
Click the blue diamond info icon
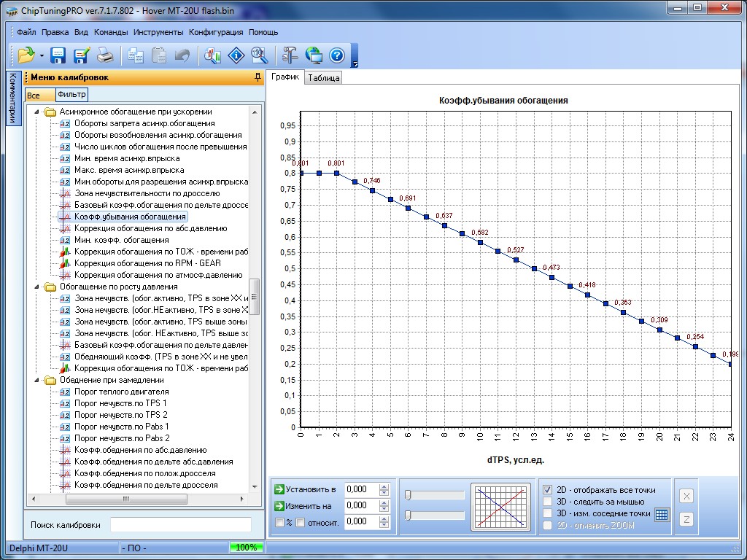pyautogui.click(x=236, y=55)
